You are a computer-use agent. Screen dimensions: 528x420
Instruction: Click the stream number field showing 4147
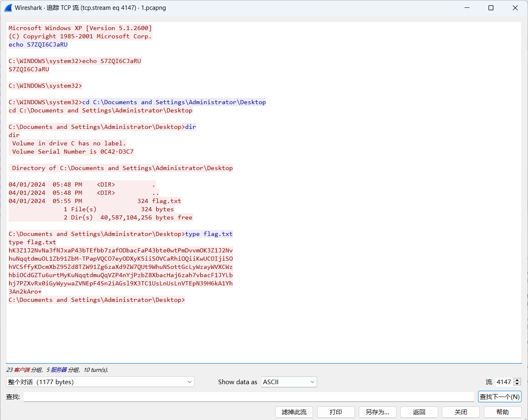tap(503, 382)
